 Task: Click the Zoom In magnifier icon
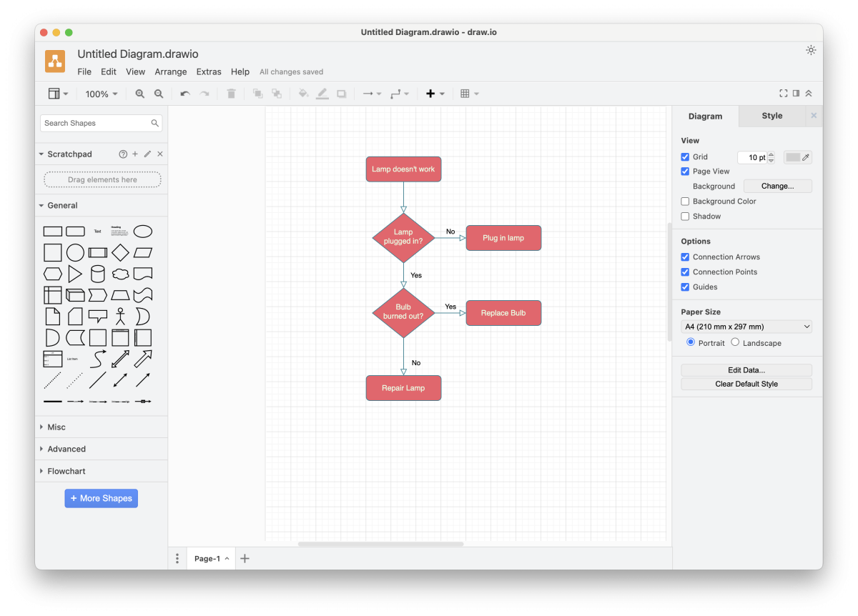[x=140, y=94]
